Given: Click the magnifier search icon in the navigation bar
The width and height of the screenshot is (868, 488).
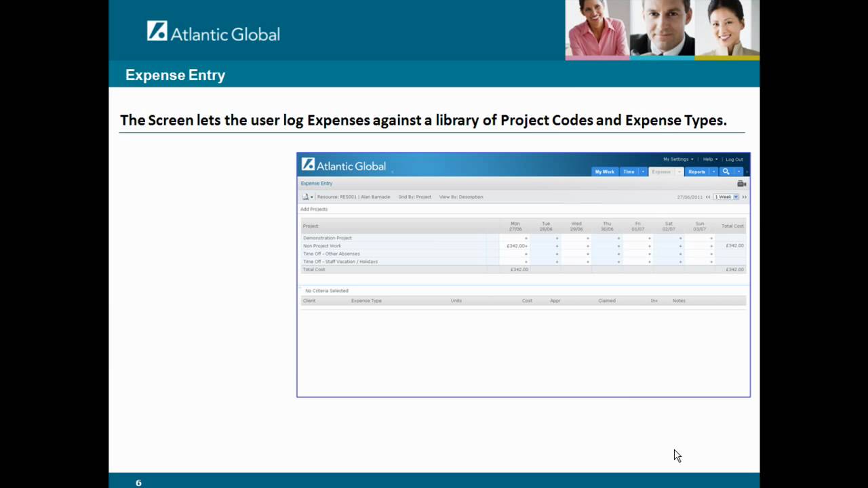Looking at the screenshot, I should point(726,171).
